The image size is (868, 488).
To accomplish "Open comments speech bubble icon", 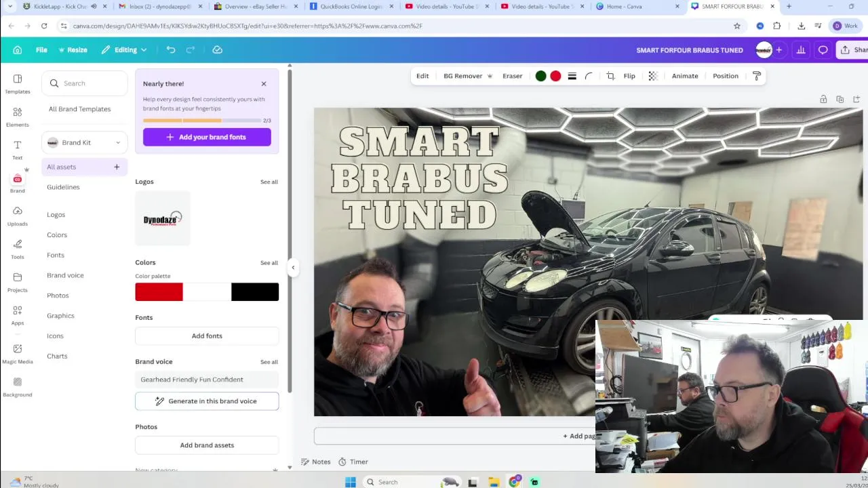I will click(x=823, y=49).
